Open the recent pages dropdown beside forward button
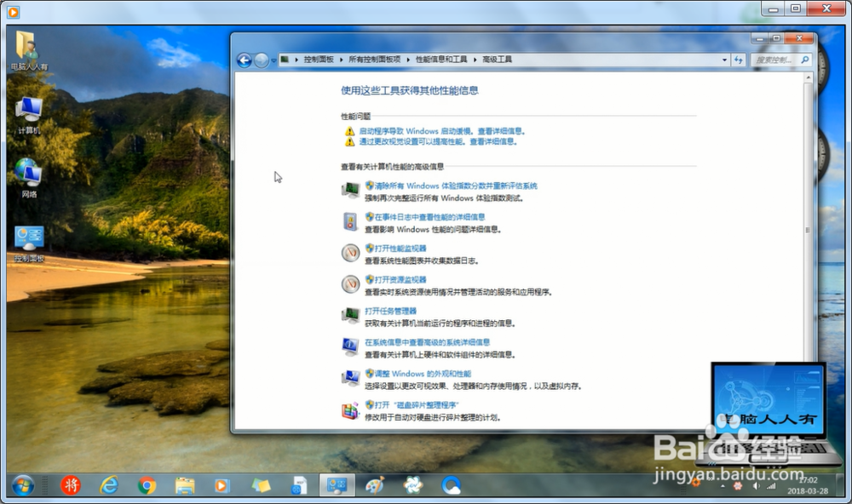Viewport: 852px width, 504px height. 273,60
